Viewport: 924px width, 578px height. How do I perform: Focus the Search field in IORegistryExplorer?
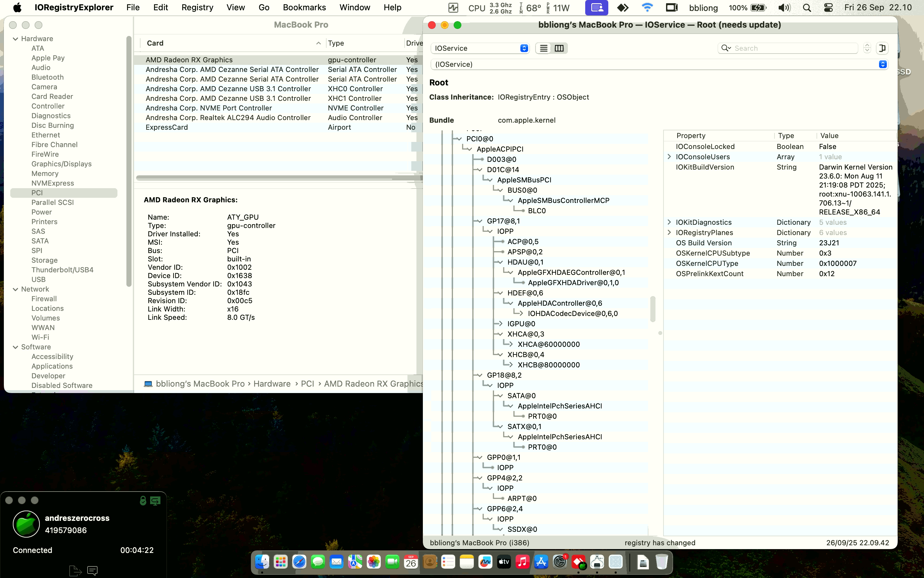point(788,48)
